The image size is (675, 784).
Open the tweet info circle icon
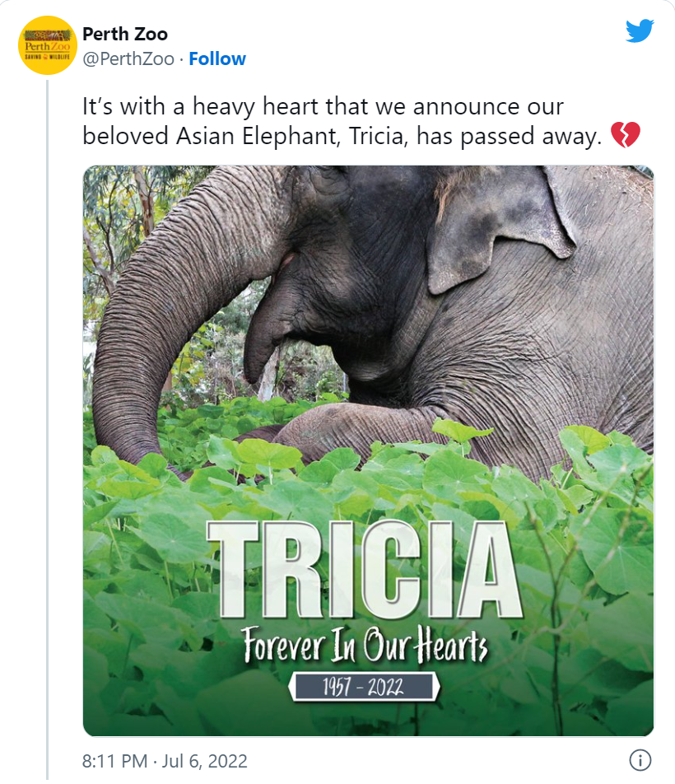(x=640, y=760)
